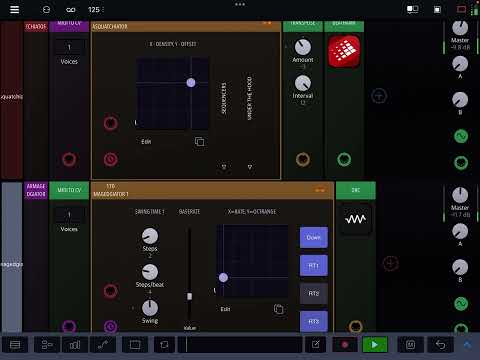
Task: Adjust top track send B knob
Action: 460,100
